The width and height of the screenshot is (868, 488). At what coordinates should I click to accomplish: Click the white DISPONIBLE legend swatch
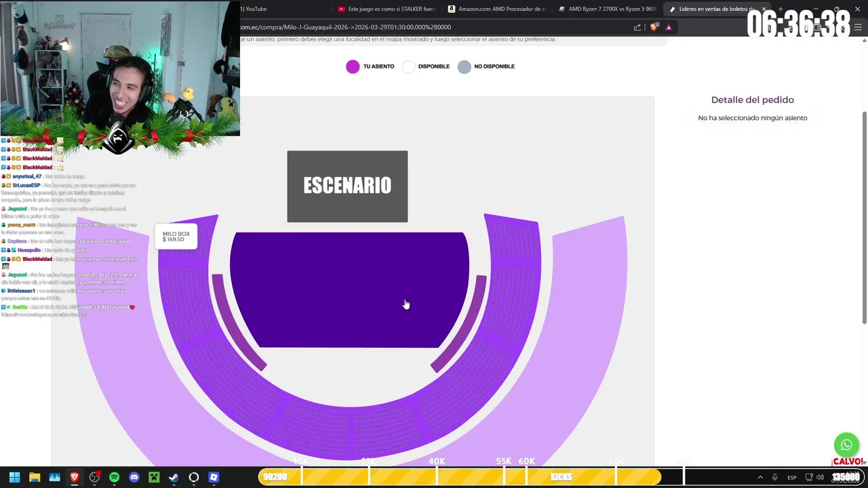click(408, 66)
